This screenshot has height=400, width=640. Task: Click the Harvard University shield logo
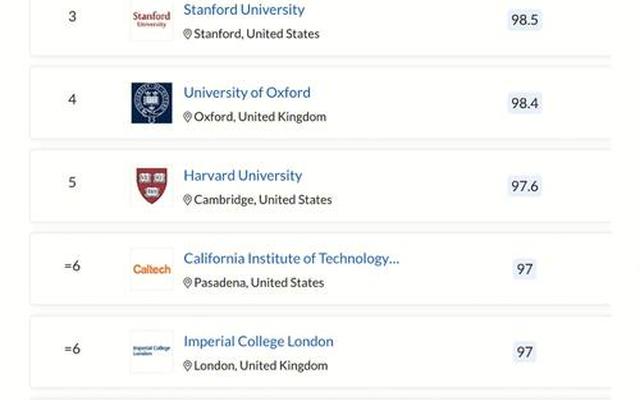click(151, 186)
